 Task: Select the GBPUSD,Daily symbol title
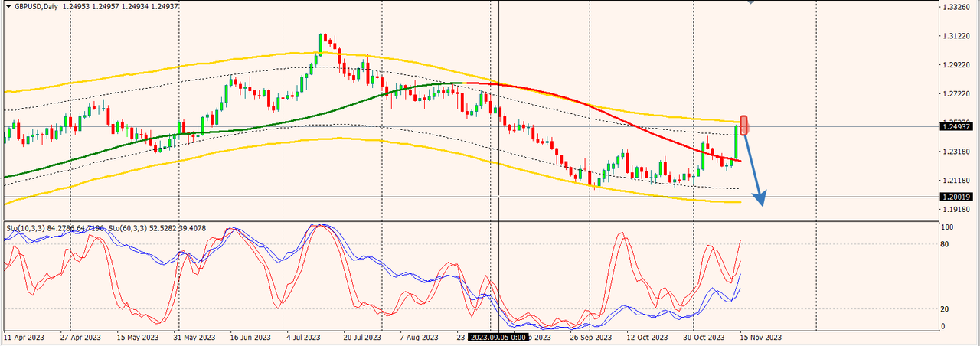[x=35, y=6]
